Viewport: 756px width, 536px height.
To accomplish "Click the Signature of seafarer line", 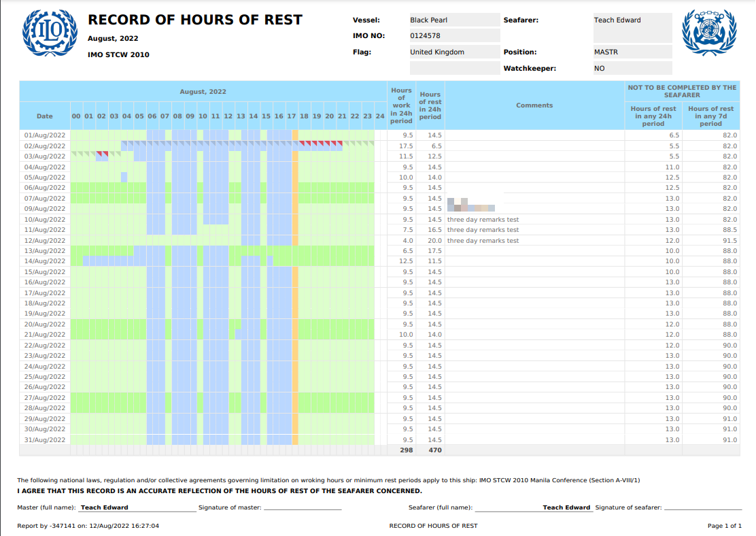I will tap(703, 507).
